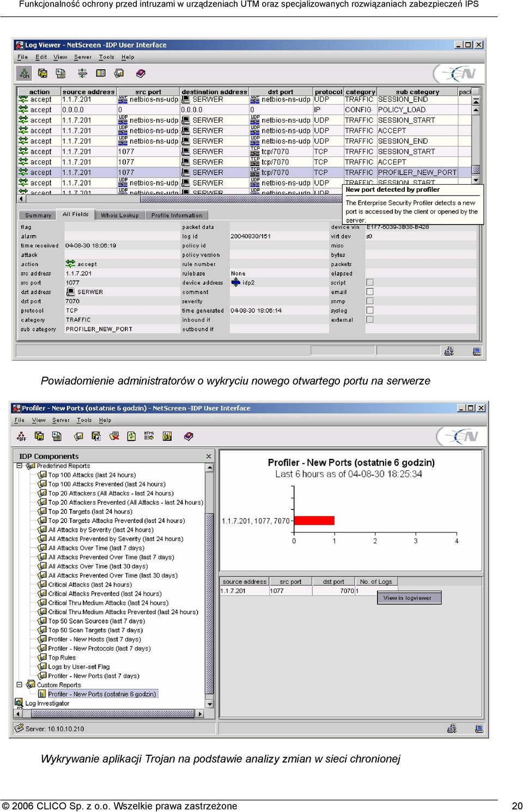Image resolution: width=523 pixels, height=812 pixels.
Task: Click the computer icon in Log Viewer status bar
Action: [x=477, y=351]
